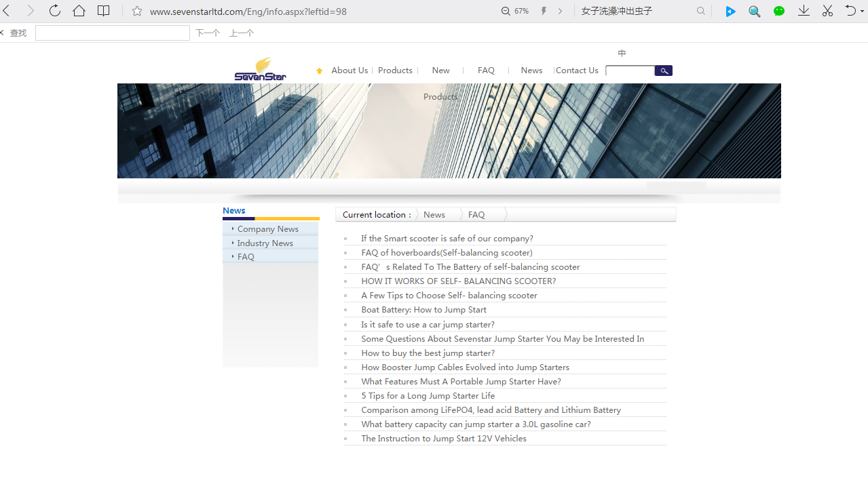Open the downloads arrow icon
This screenshot has height=478, width=868.
point(804,11)
